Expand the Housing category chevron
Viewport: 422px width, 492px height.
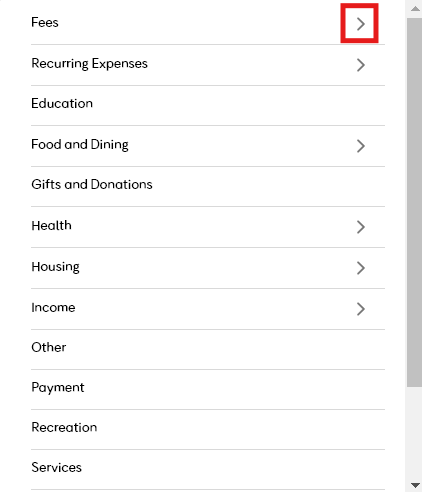pos(360,268)
